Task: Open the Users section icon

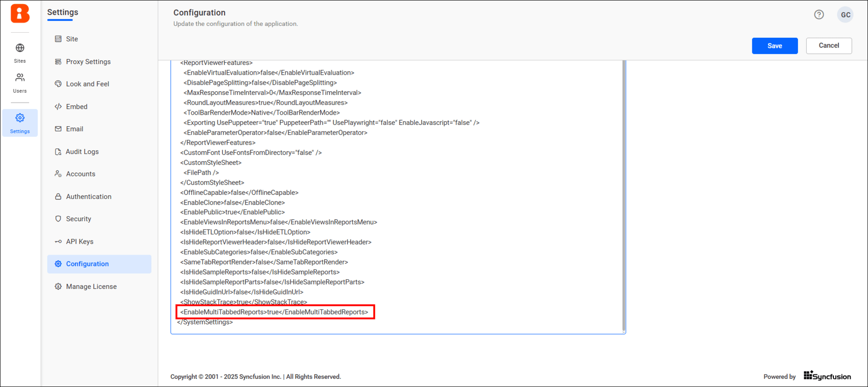Action: [20, 78]
